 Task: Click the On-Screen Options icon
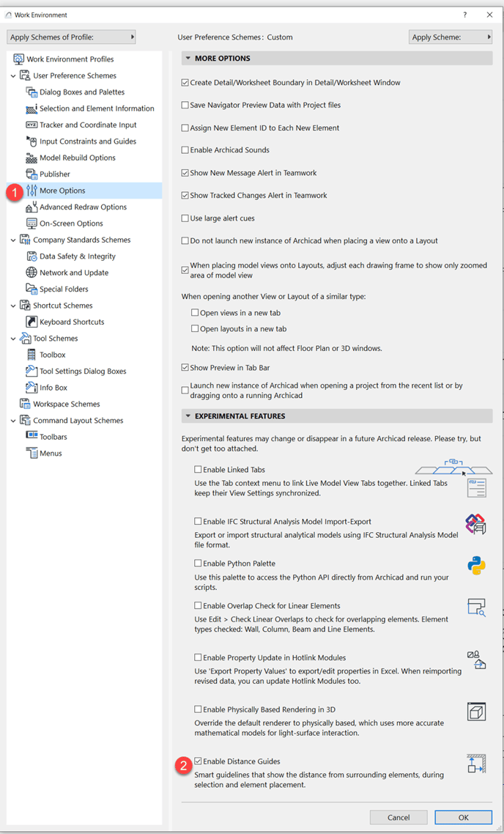tap(31, 224)
